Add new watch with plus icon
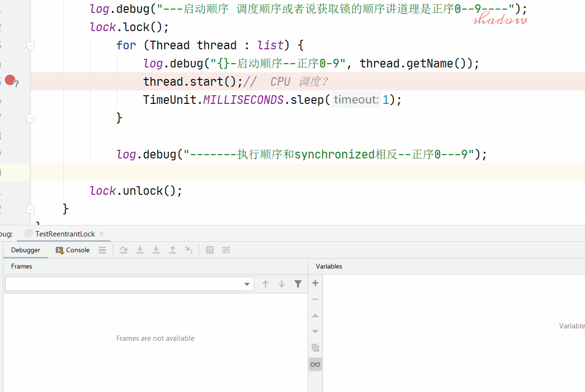This screenshot has width=585, height=392. [x=315, y=283]
